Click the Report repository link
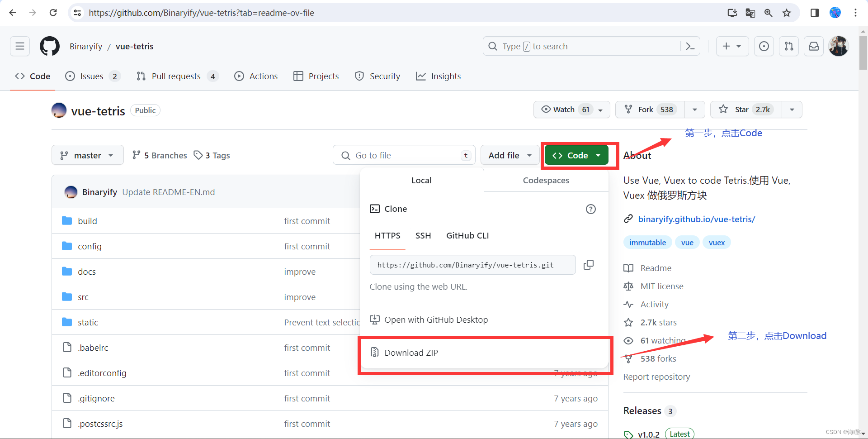Screen dimensions: 868x439 pos(656,377)
